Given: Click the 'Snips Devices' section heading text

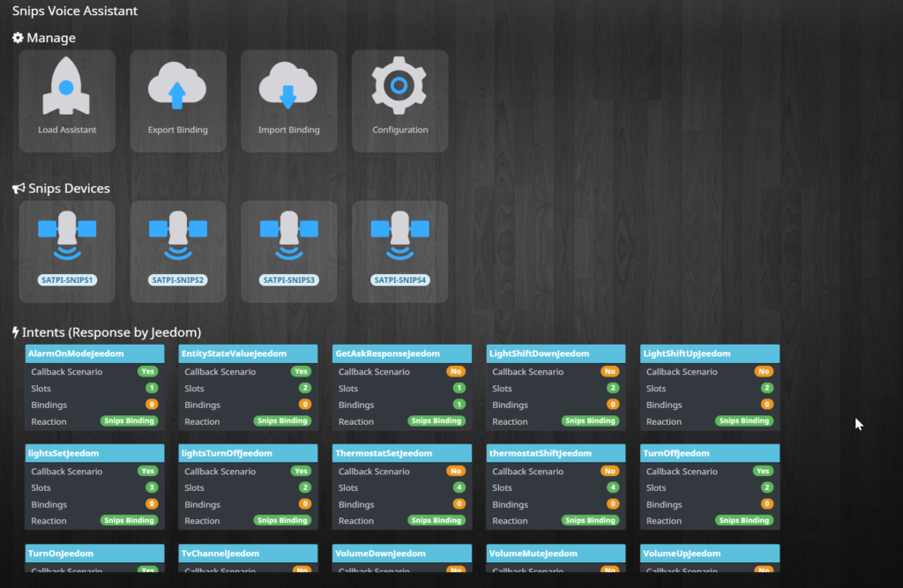Looking at the screenshot, I should click(69, 189).
